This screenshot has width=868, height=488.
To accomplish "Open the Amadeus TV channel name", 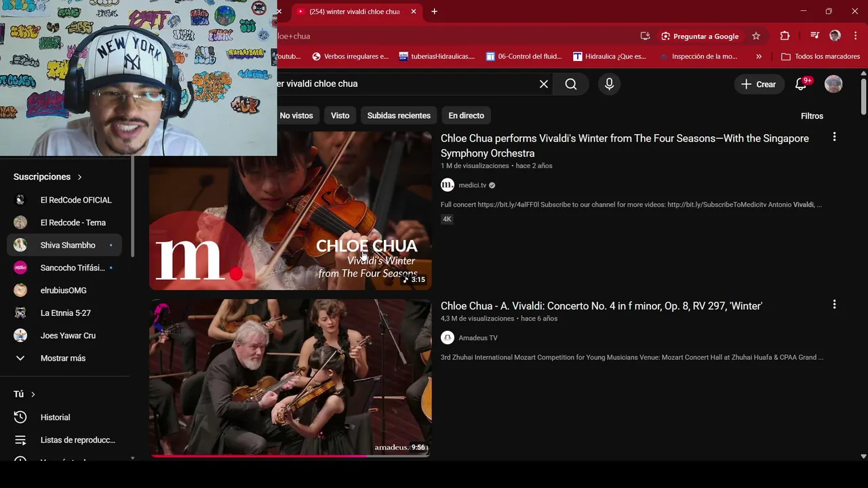I will (478, 338).
